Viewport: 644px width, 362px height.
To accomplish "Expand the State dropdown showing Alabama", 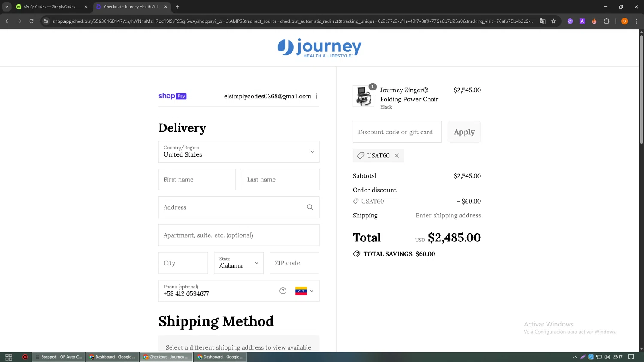I will click(x=239, y=263).
